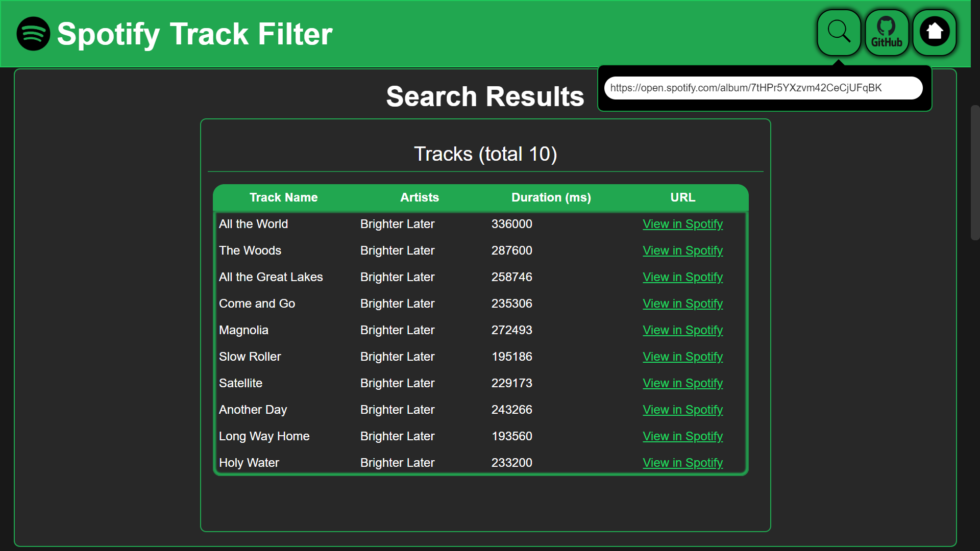
Task: Open View in Spotify for Long Way Home
Action: point(682,436)
